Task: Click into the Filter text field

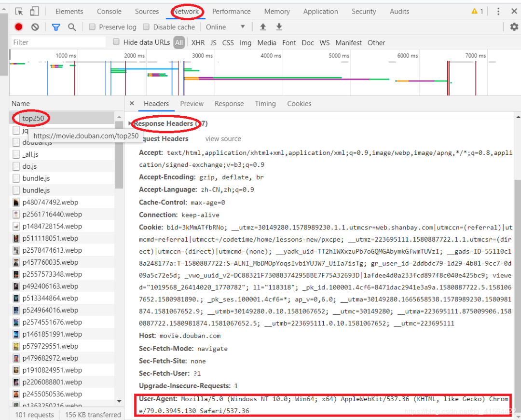Action: [x=58, y=42]
